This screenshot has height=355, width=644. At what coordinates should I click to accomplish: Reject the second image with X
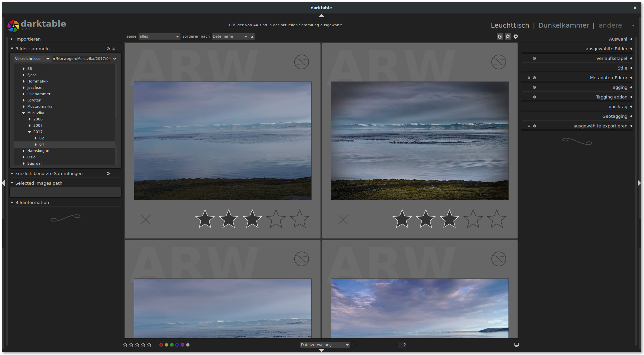point(343,220)
